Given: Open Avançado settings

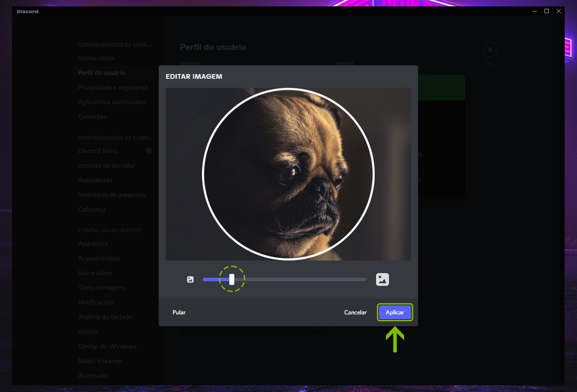Looking at the screenshot, I should point(92,376).
